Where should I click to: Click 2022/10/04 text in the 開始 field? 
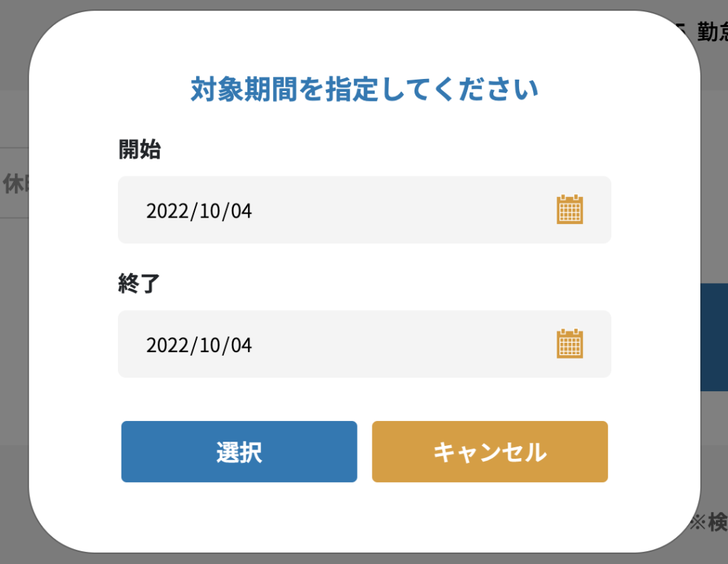point(199,211)
